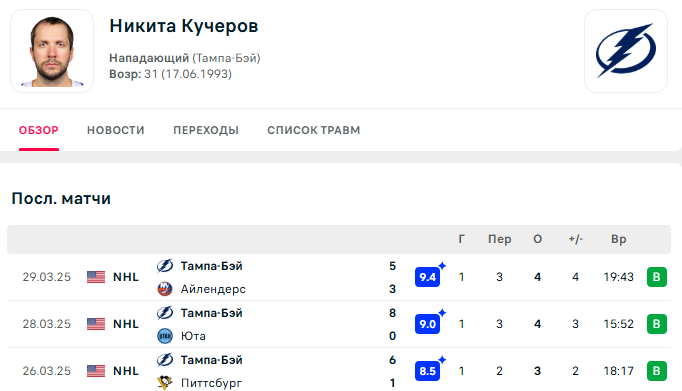
Task: Select the СПИСОК ТРАВМ tab
Action: 314,130
